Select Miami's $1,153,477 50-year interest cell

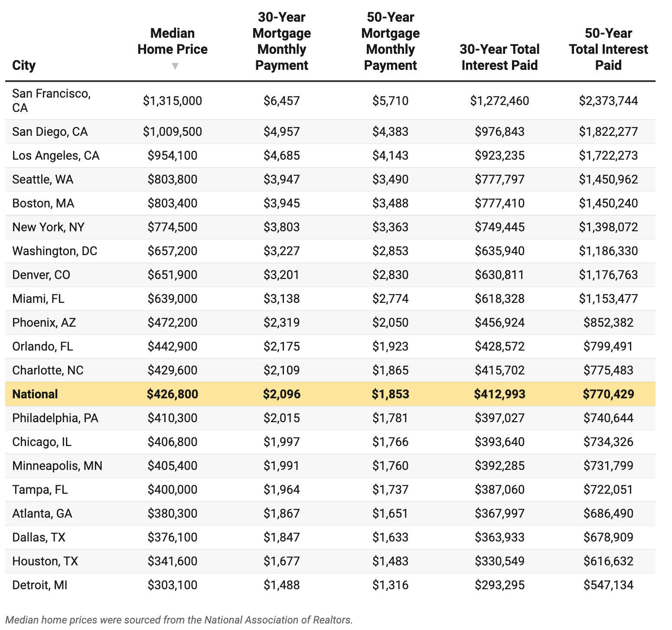(608, 299)
